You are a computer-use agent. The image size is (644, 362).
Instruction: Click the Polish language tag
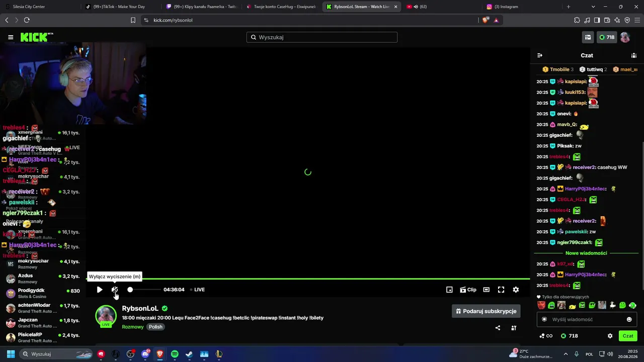155,327
